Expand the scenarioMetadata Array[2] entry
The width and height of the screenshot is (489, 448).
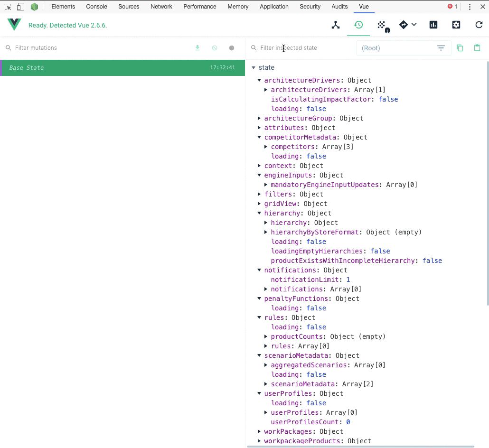pyautogui.click(x=265, y=384)
